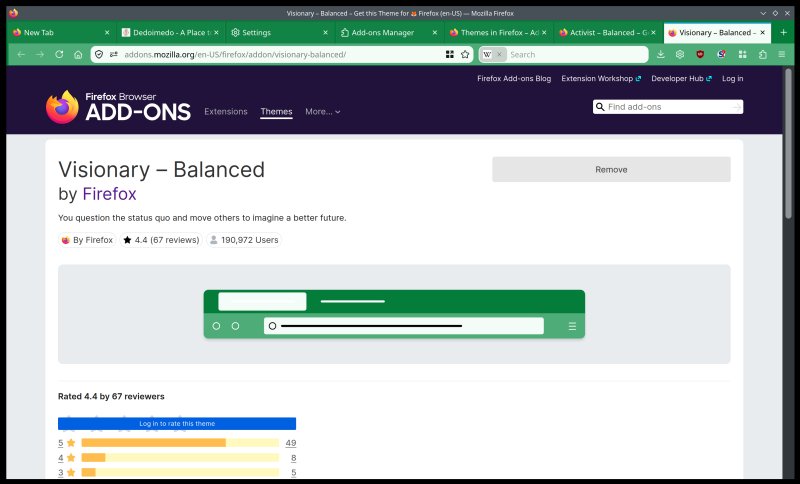The image size is (800, 484).
Task: Close the Dedoimedo tab
Action: [216, 33]
